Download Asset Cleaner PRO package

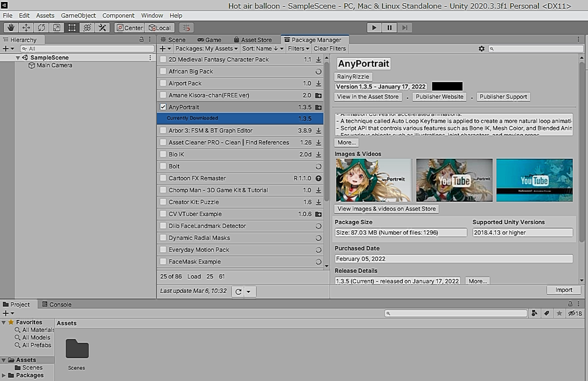[318, 143]
